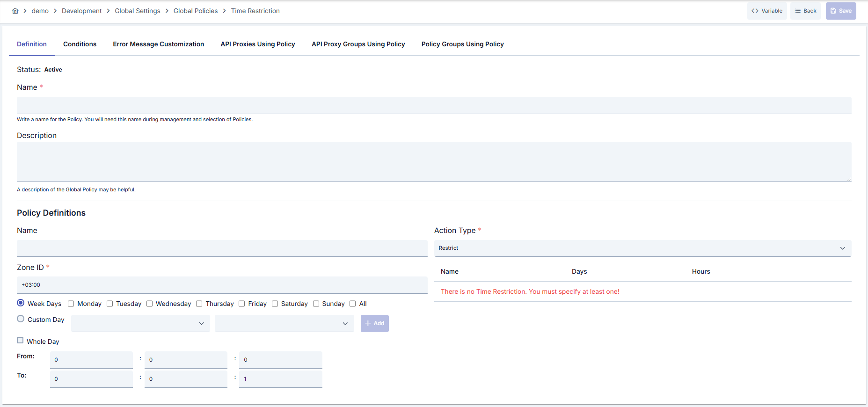
Task: Click Global Policies breadcrumb link
Action: (196, 11)
